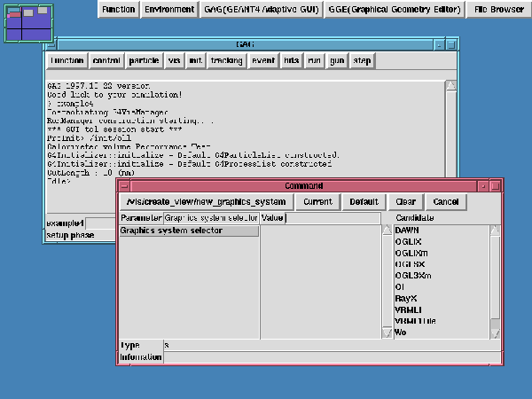Open the event command menu

point(263,60)
